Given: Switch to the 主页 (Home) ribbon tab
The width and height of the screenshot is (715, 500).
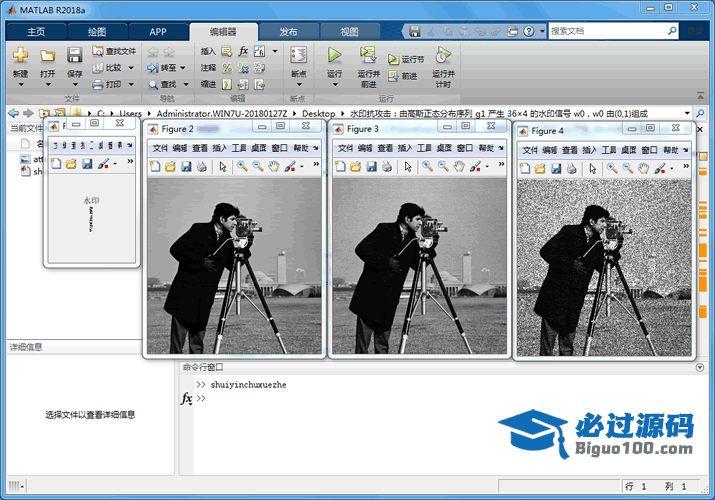Looking at the screenshot, I should pyautogui.click(x=36, y=31).
